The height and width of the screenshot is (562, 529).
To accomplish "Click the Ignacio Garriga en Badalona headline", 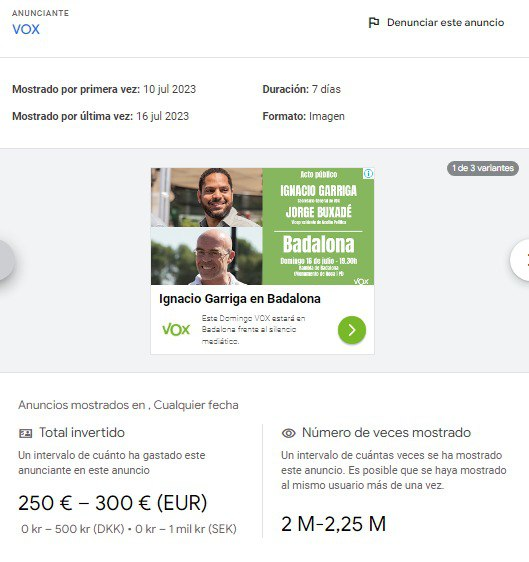I will click(x=240, y=299).
